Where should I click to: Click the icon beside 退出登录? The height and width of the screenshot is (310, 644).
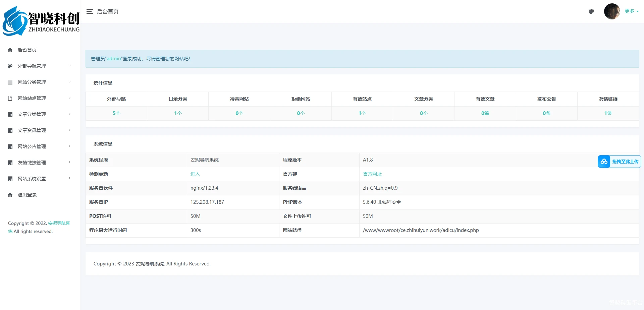point(10,195)
